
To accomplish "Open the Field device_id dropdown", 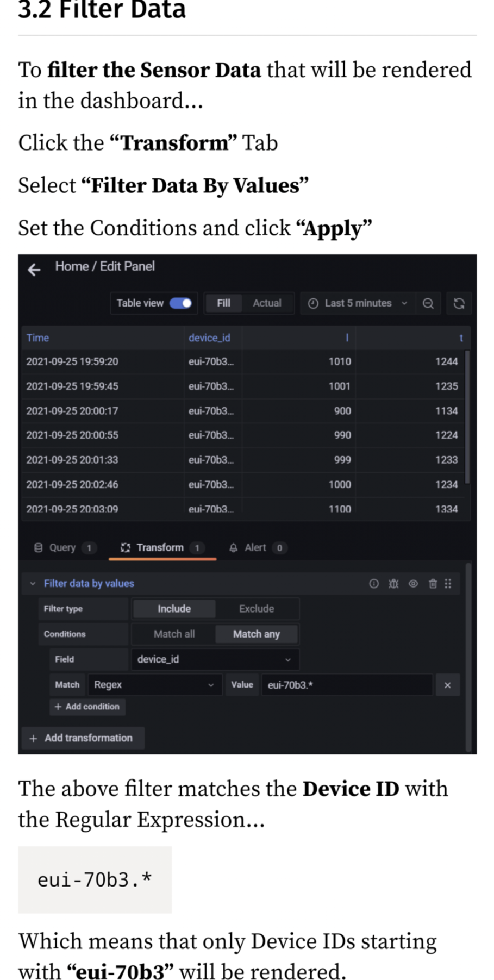I will pyautogui.click(x=215, y=659).
